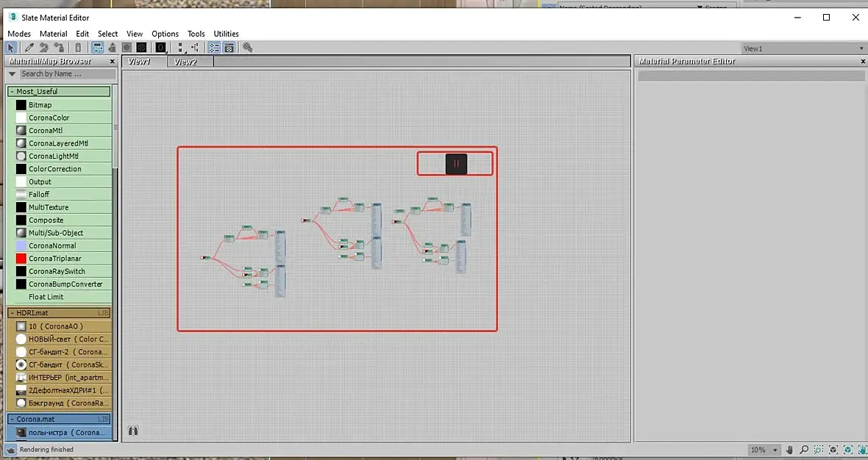Open the 10% zoom dropdown
The image size is (868, 460).
tap(764, 450)
